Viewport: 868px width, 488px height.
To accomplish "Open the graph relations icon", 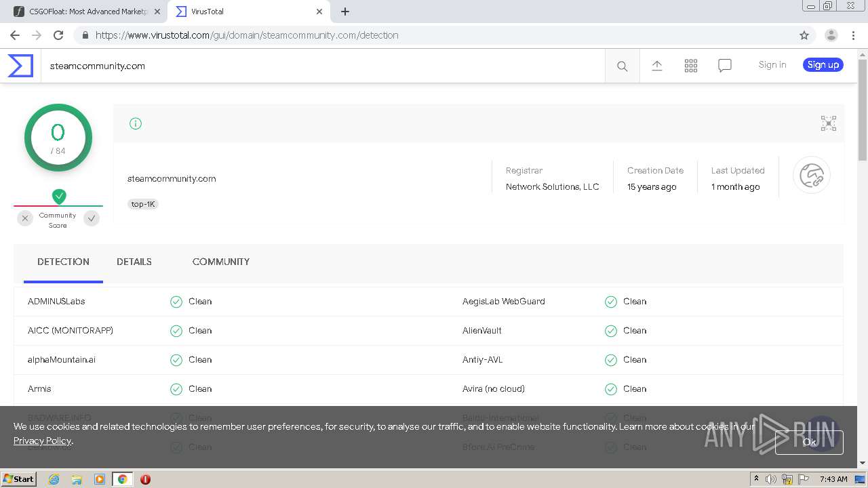I will pyautogui.click(x=828, y=123).
